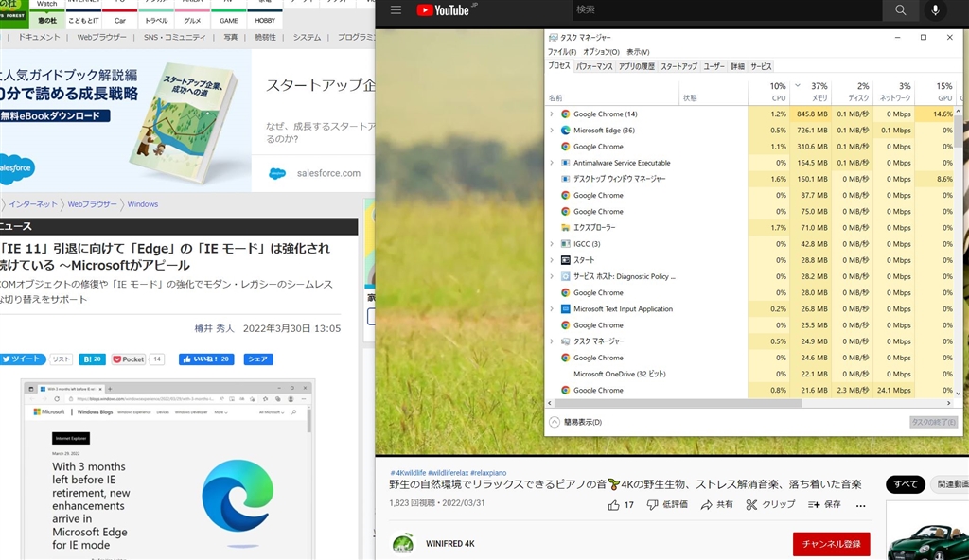The width and height of the screenshot is (969, 560).
Task: Click the Pocket save button
Action: point(129,359)
